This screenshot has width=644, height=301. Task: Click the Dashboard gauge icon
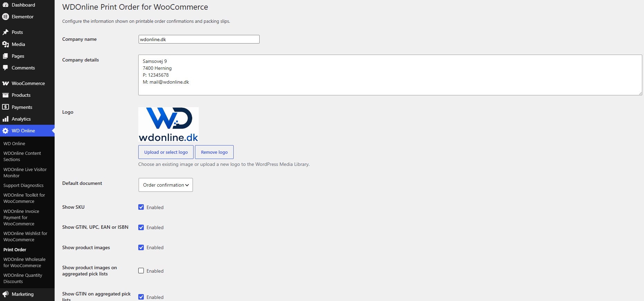6,5
